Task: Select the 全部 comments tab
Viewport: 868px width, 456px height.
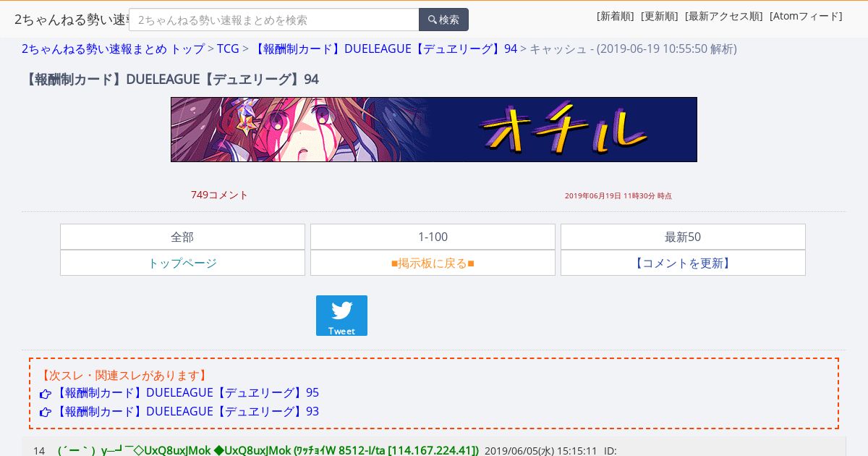Action: [182, 237]
